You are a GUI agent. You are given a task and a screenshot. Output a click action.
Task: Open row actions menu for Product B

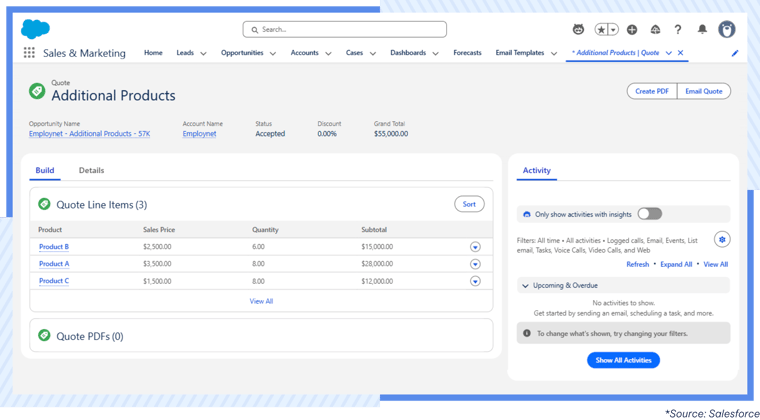pyautogui.click(x=475, y=247)
